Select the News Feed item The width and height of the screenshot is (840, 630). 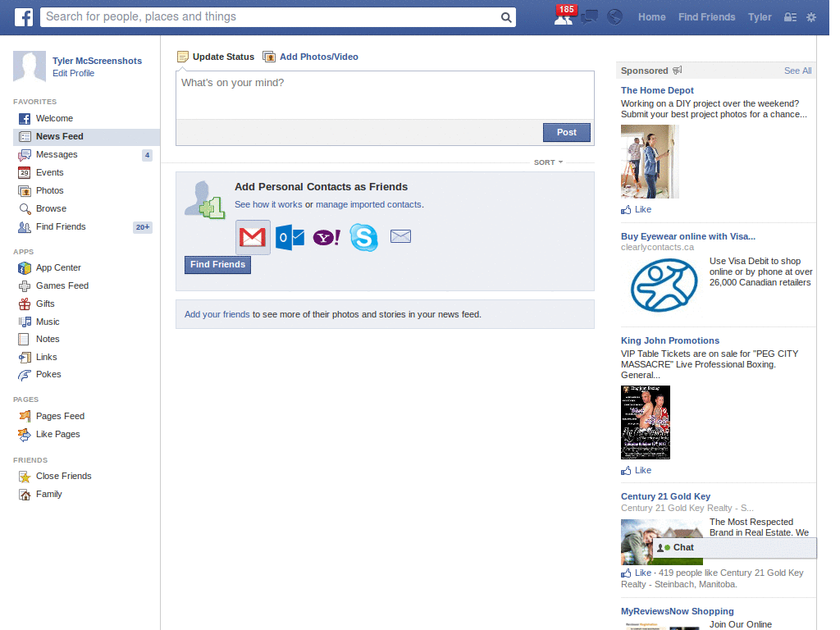click(86, 137)
